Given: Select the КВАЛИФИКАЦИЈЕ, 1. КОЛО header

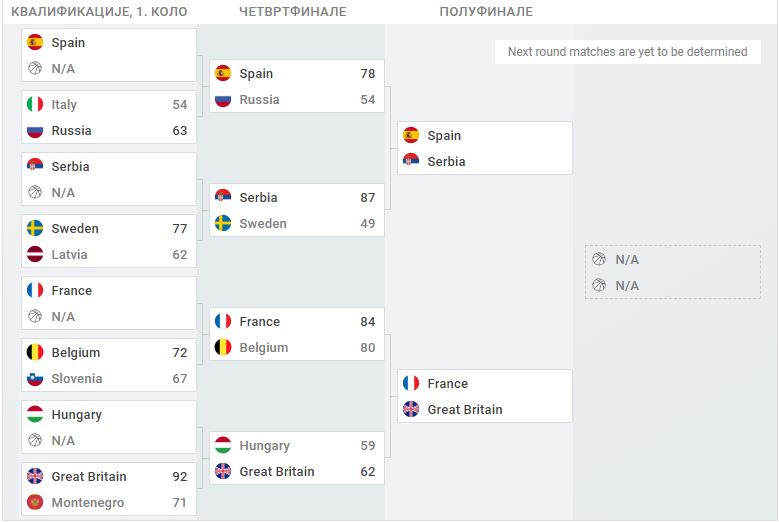Looking at the screenshot, I should pos(99,12).
